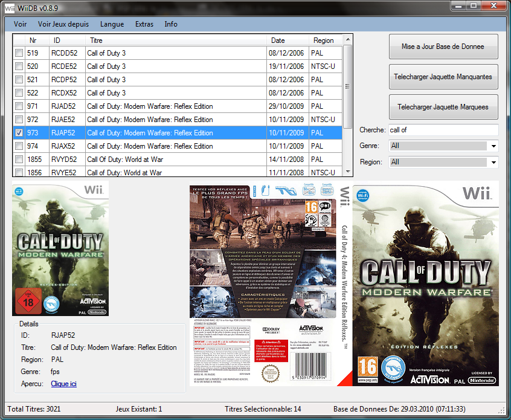Click the Details Region value PAL

pos(57,360)
